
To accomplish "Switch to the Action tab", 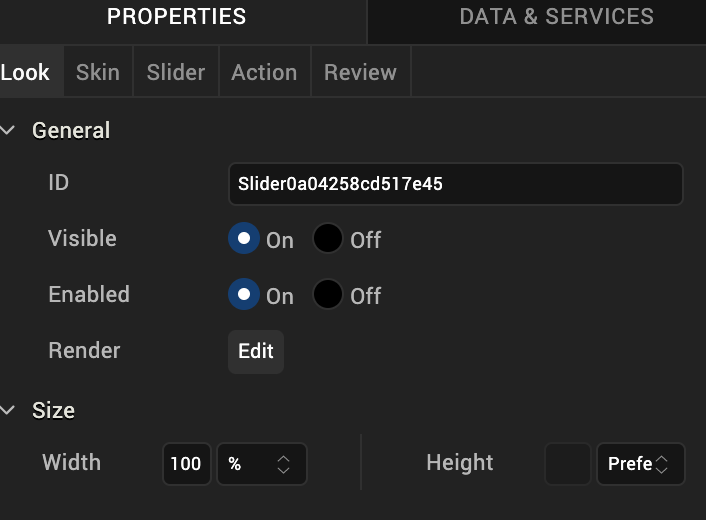I will (x=264, y=73).
